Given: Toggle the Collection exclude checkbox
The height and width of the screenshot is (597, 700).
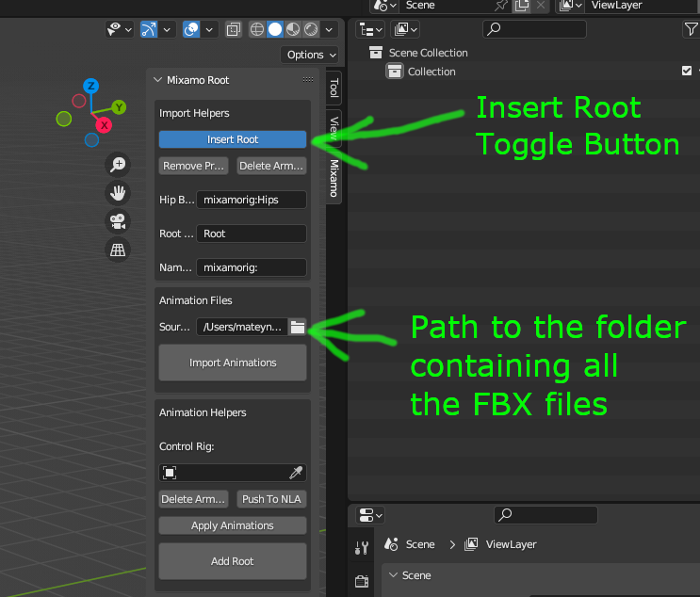Looking at the screenshot, I should (x=687, y=71).
